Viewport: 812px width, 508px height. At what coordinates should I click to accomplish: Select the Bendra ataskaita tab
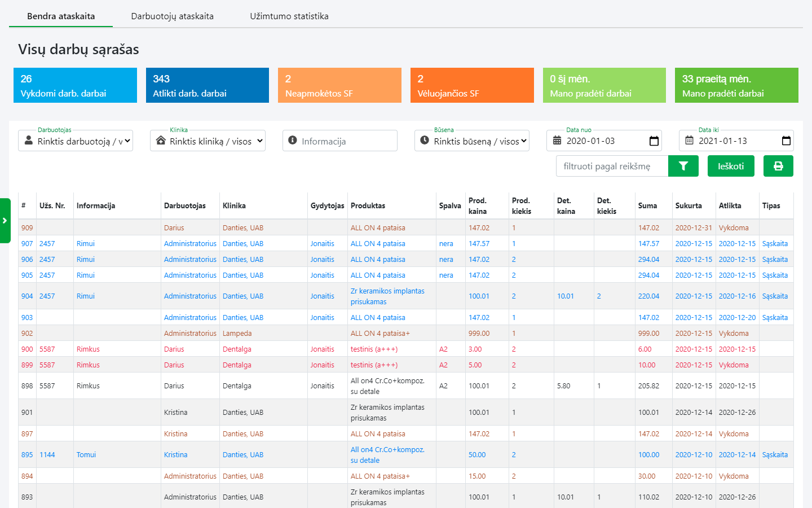pyautogui.click(x=61, y=16)
